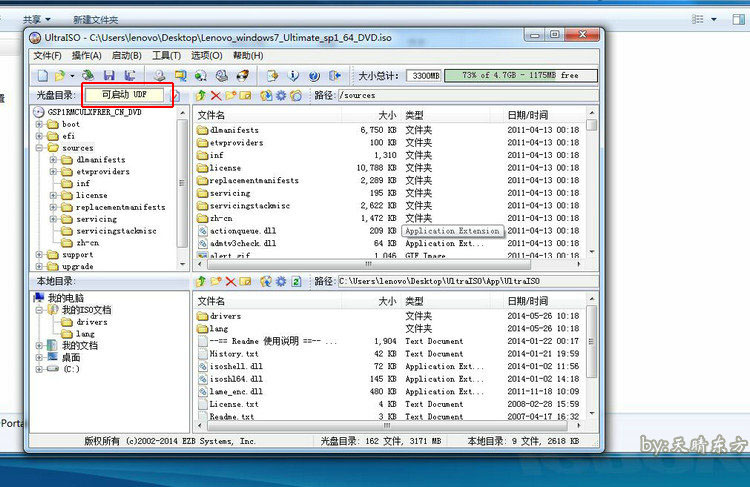Click the green Up-folder arrow beside /sources path
This screenshot has height=487, width=750.
point(201,96)
